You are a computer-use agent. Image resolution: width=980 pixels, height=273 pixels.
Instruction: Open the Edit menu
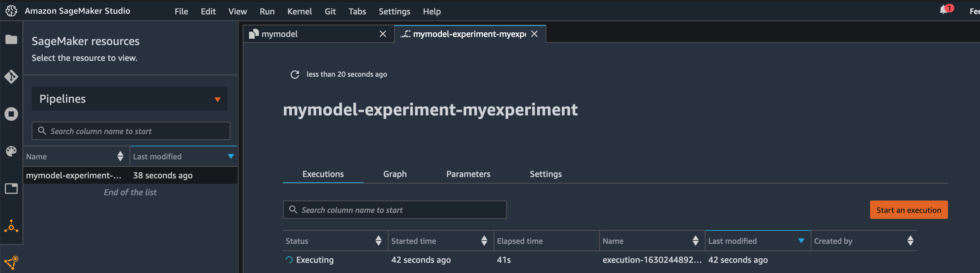pos(208,11)
